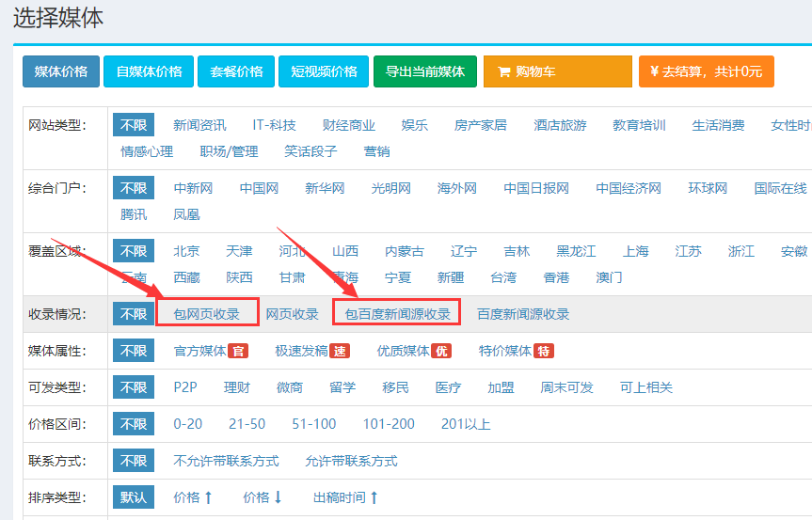
Task: Sort by 价格 descending arrow
Action: point(263,497)
